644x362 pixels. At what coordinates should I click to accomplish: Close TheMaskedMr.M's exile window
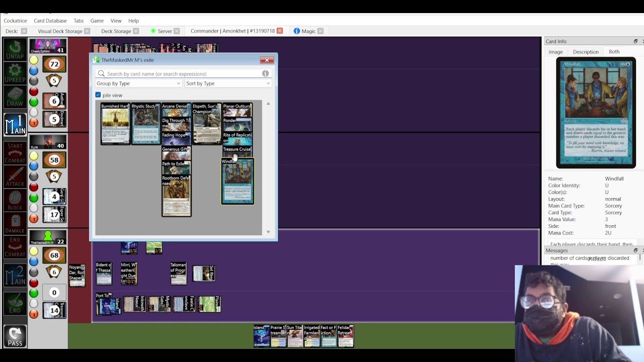pyautogui.click(x=267, y=60)
